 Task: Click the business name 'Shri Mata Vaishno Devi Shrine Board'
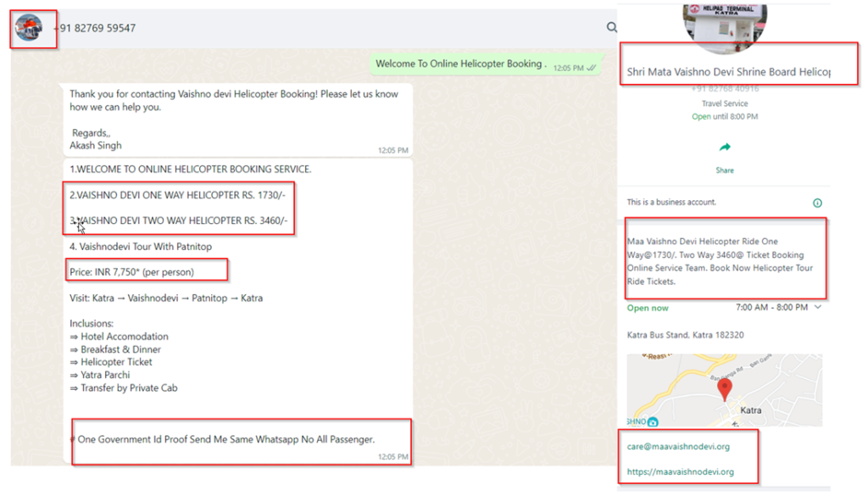click(728, 72)
